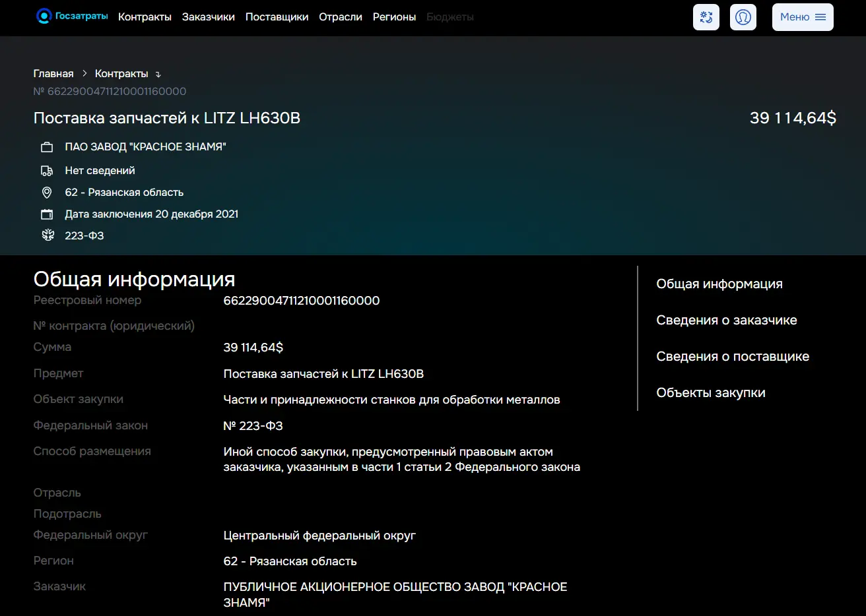Click the Нет сведений supplier text

tap(100, 171)
